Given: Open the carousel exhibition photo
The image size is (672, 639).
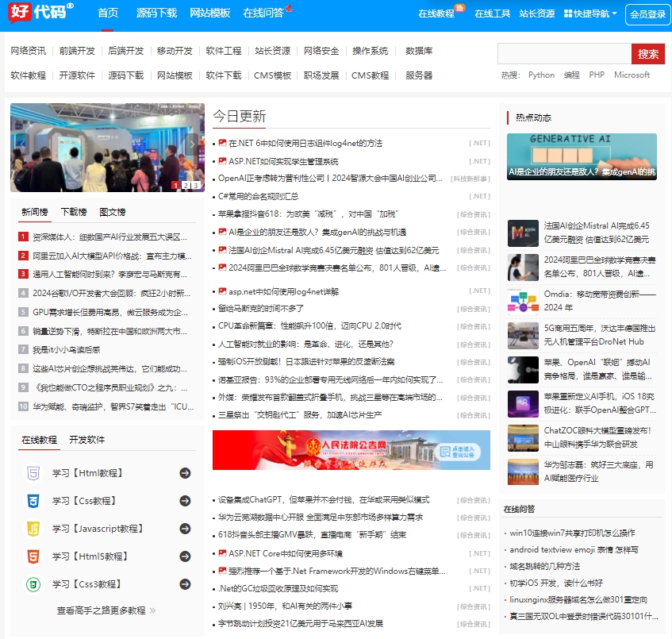Looking at the screenshot, I should click(x=107, y=147).
